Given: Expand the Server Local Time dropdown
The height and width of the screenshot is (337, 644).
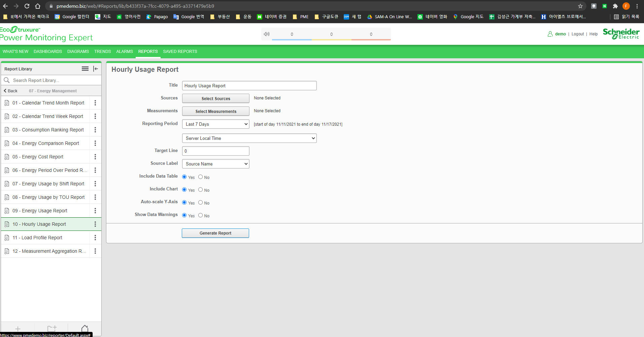Looking at the screenshot, I should coord(249,138).
